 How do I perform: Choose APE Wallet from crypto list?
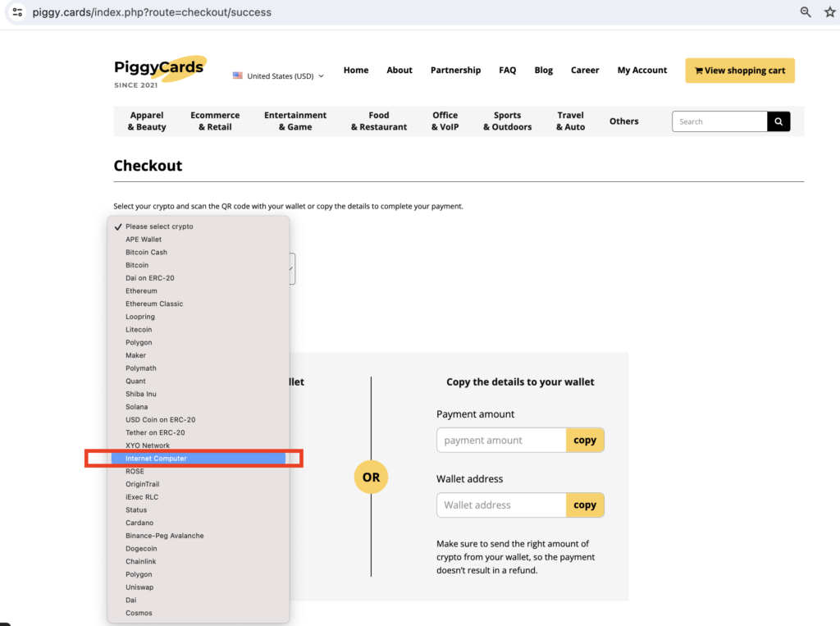tap(199, 240)
